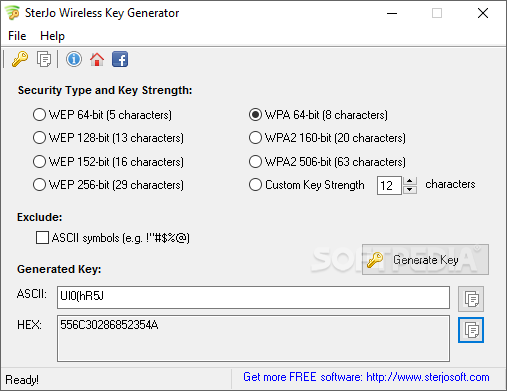
Task: Select WEP 152-bit (16 characters)
Action: click(108, 162)
